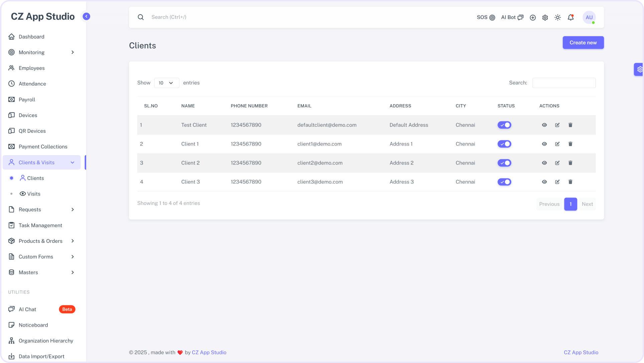Viewport: 644px width, 363px height.
Task: Expand the Products & Orders section
Action: click(40, 241)
